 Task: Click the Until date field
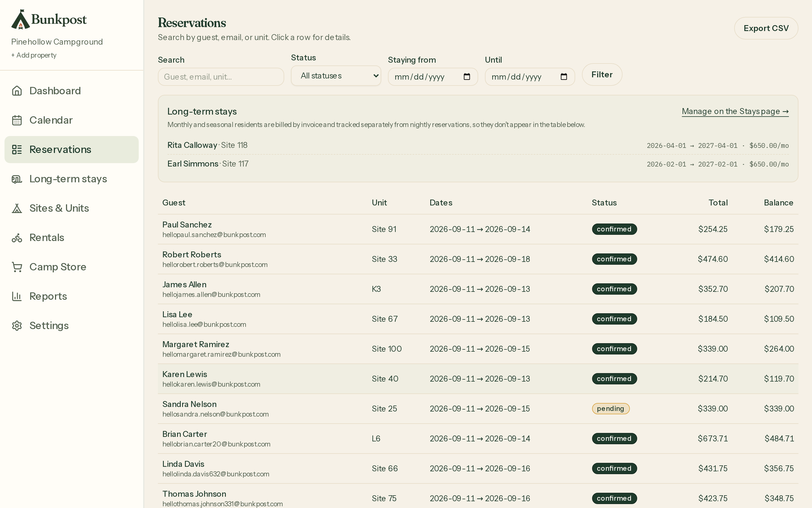coord(530,76)
